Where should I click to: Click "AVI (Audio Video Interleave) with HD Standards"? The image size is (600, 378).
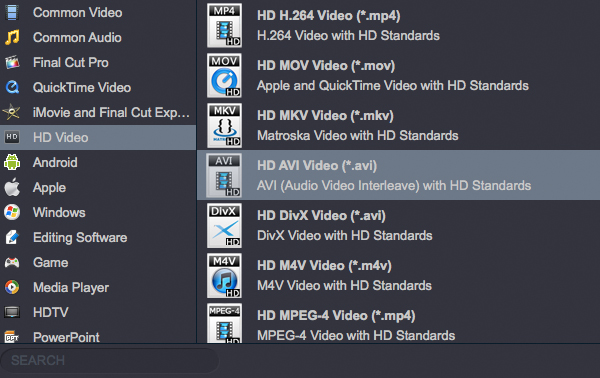(394, 186)
